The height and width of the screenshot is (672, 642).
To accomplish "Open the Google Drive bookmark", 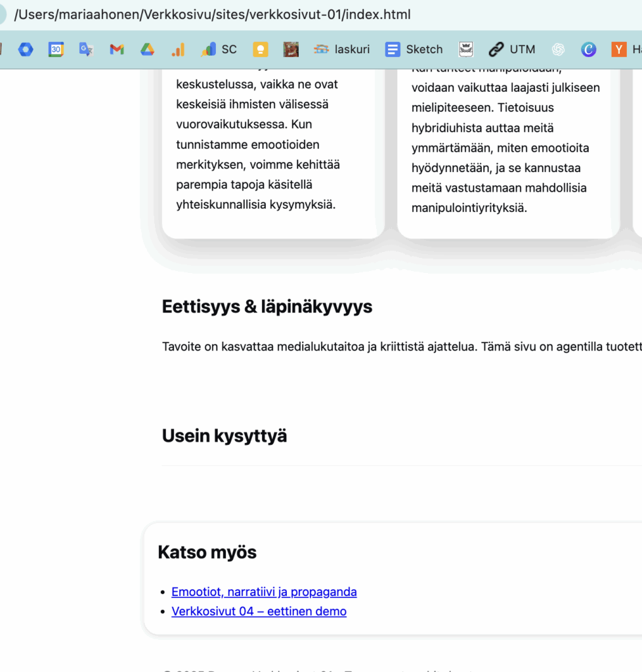I will tap(147, 49).
